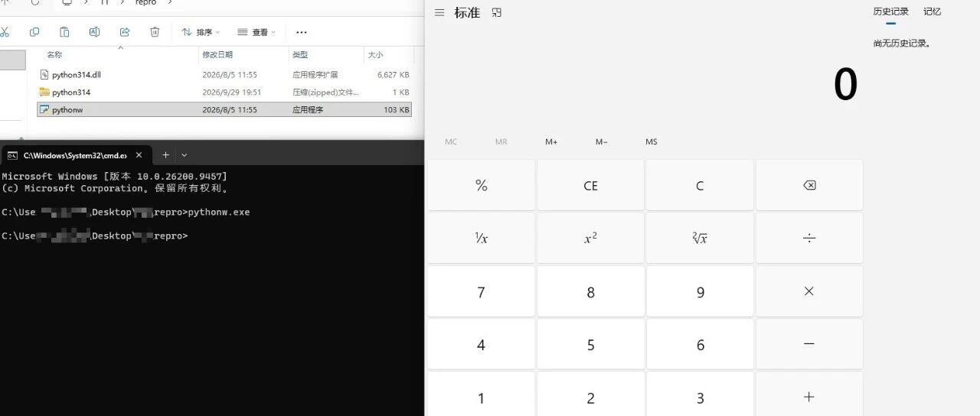This screenshot has height=416, width=980.
Task: Click the refresh icon in Explorer
Action: (35, 2)
